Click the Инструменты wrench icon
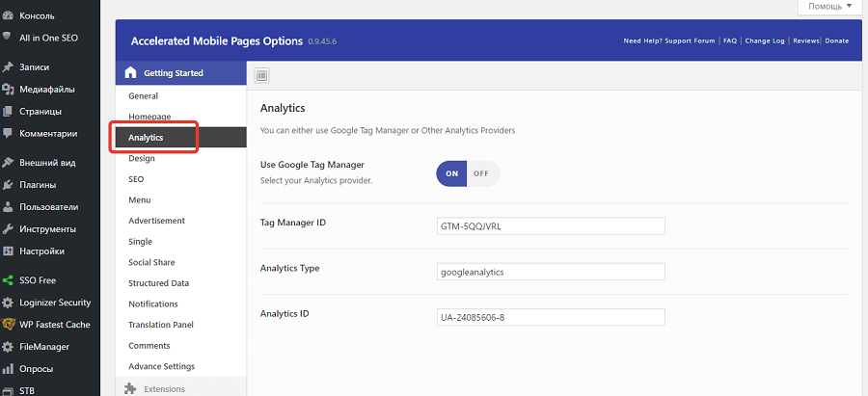 pos(9,229)
